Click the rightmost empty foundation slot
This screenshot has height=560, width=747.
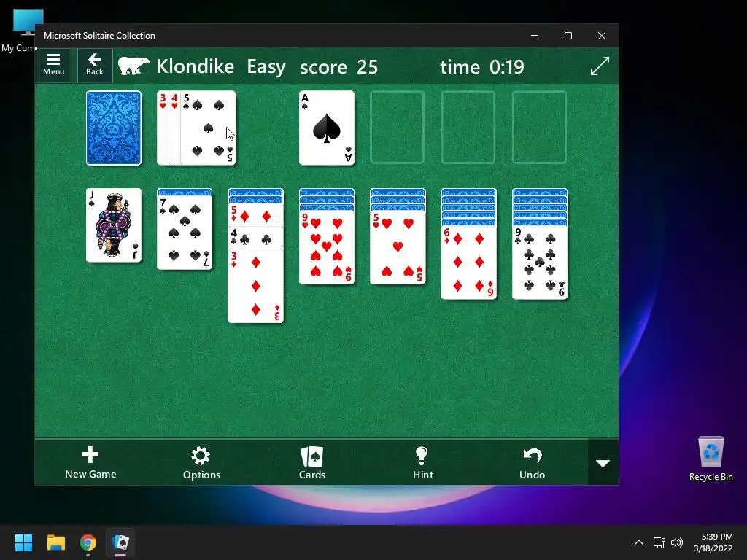pos(539,128)
